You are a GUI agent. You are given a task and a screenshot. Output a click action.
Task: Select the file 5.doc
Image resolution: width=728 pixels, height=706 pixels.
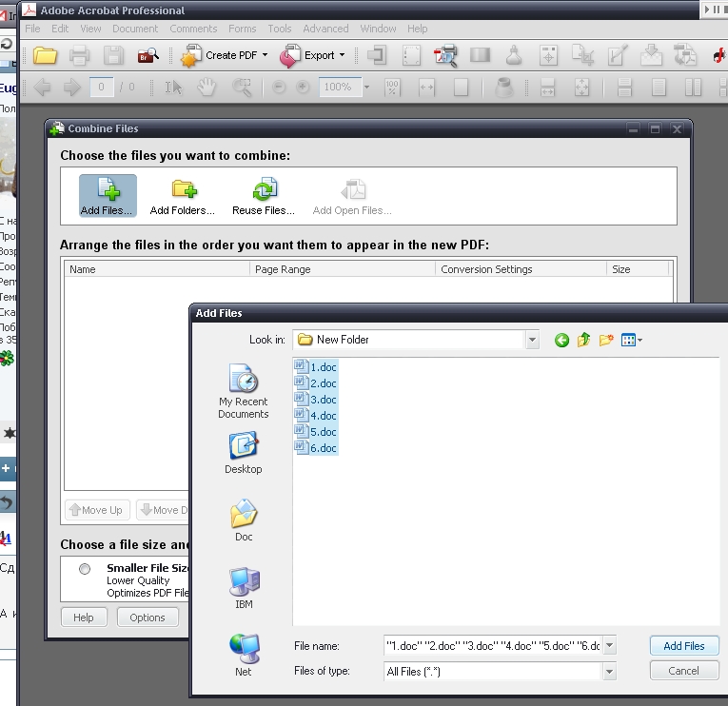coord(316,432)
